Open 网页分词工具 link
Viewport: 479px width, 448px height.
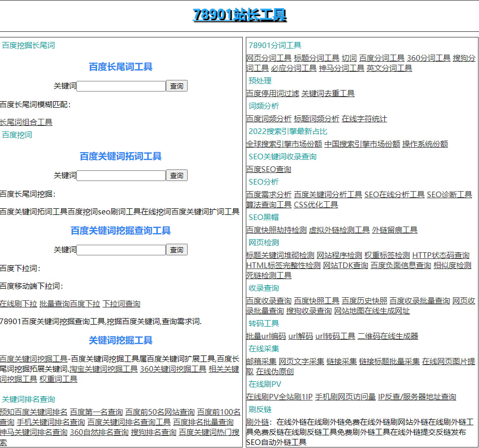click(269, 58)
